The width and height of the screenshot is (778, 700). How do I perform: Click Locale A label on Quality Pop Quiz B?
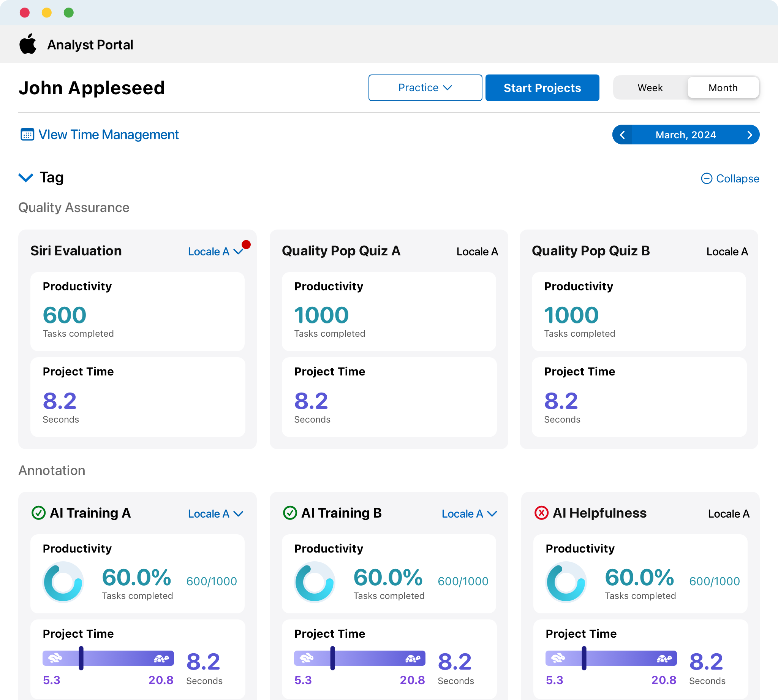(x=727, y=252)
